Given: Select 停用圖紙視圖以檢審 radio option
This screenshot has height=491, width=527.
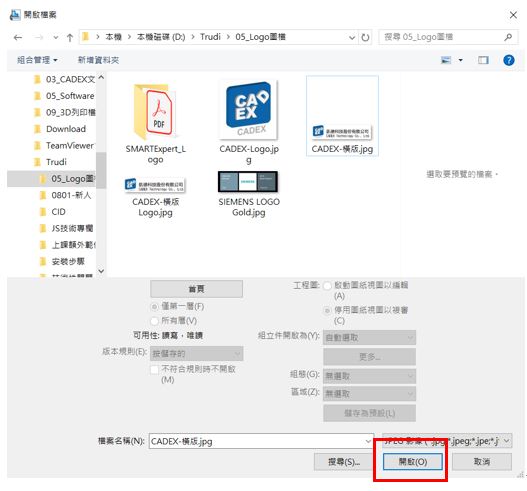Looking at the screenshot, I should pyautogui.click(x=327, y=311).
